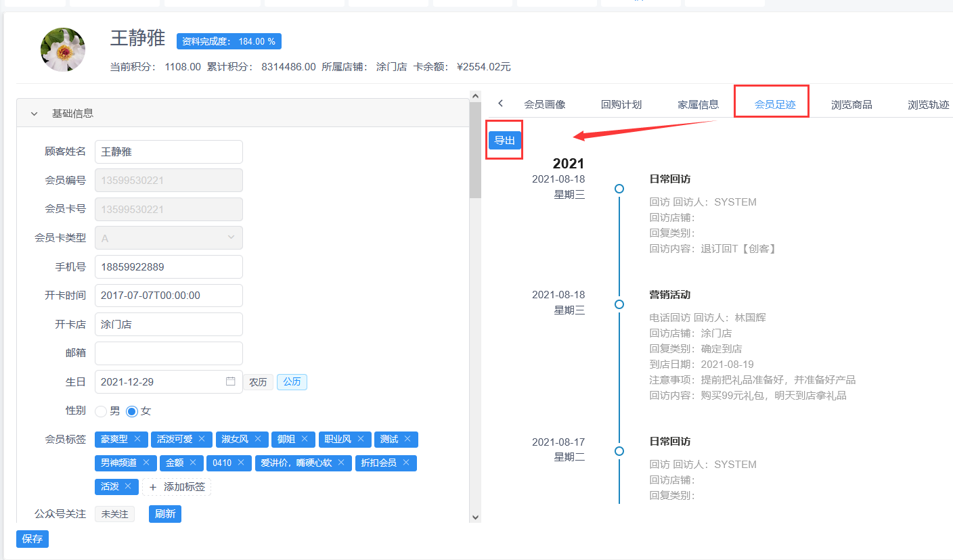Click the empty 邮箱 input field
The width and height of the screenshot is (953, 560).
tap(169, 353)
